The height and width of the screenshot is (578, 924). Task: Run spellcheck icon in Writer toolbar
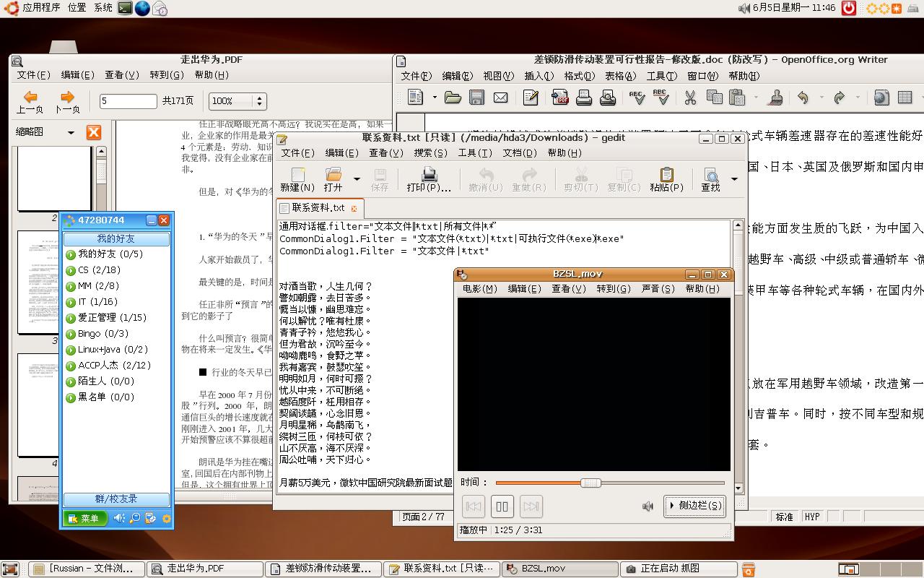pyautogui.click(x=637, y=98)
